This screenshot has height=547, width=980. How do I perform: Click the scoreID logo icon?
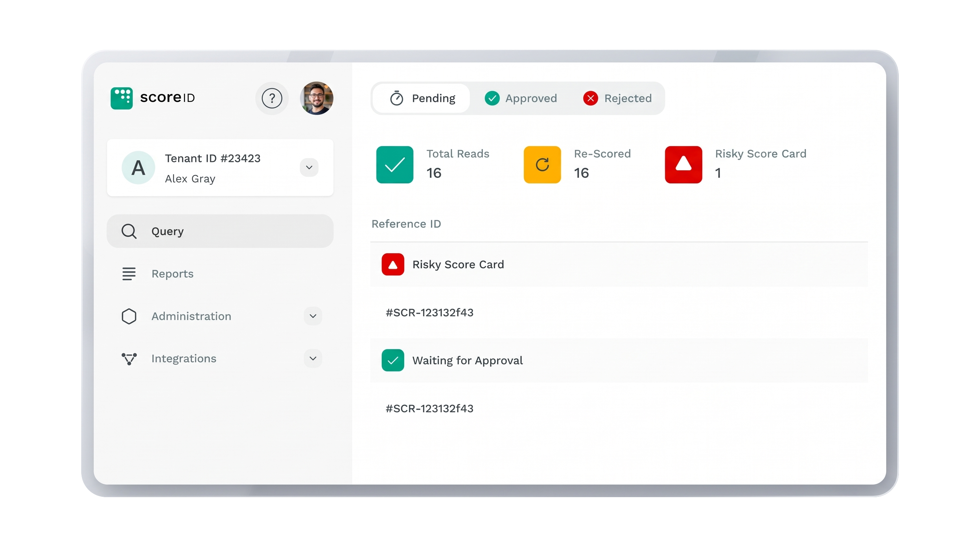(121, 98)
